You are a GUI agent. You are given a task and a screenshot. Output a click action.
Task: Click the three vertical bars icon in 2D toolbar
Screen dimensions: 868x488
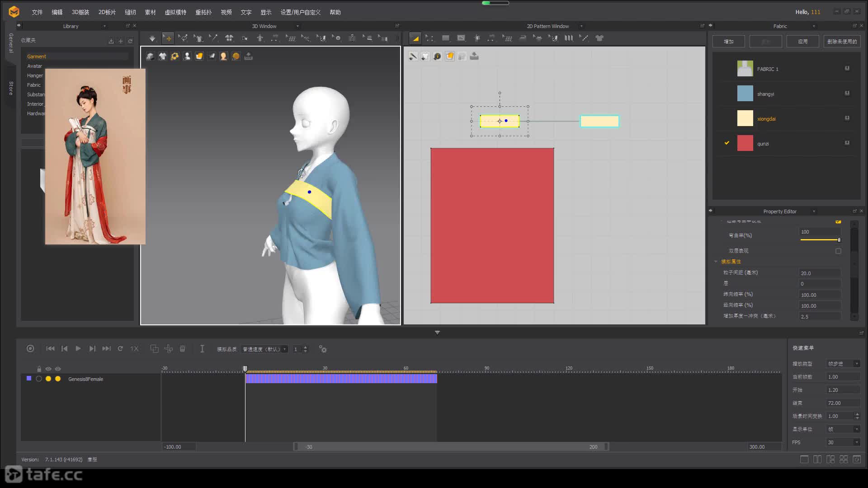pyautogui.click(x=569, y=38)
